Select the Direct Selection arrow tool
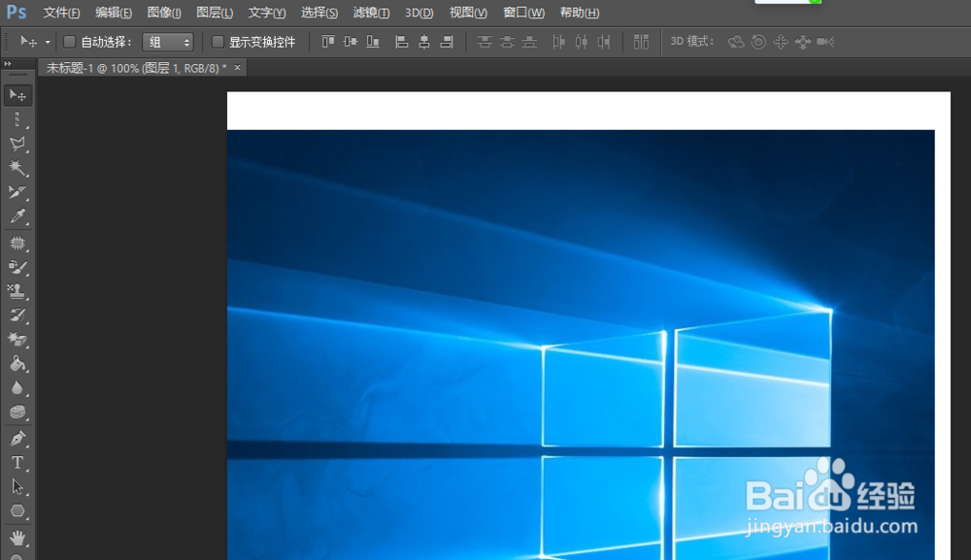 point(17,487)
